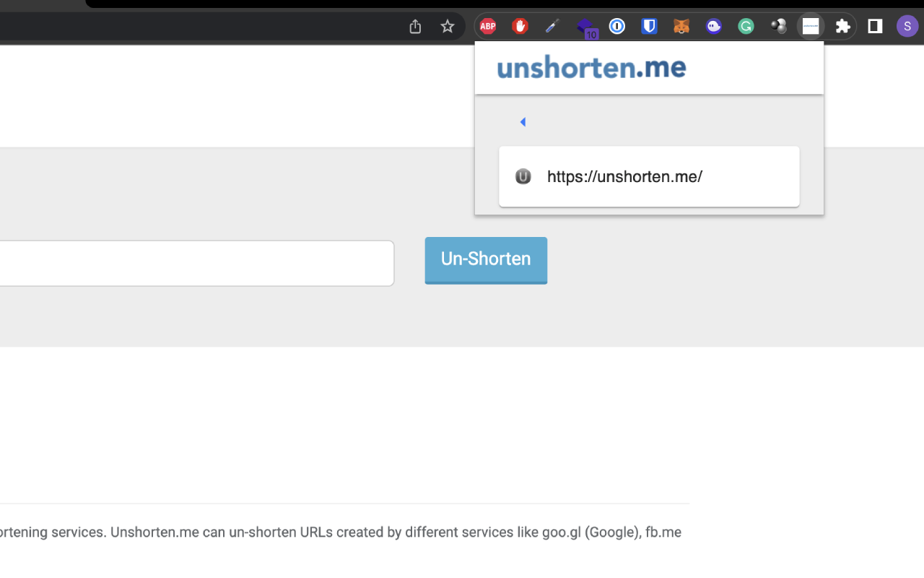This screenshot has height=578, width=924.
Task: Collapse the popup with the blue back arrow
Action: [x=523, y=121]
